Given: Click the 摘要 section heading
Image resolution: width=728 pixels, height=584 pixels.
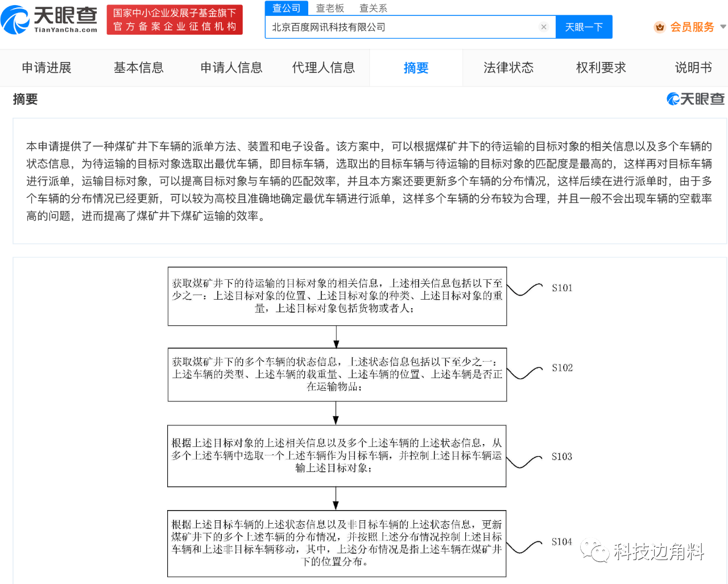Looking at the screenshot, I should point(25,100).
